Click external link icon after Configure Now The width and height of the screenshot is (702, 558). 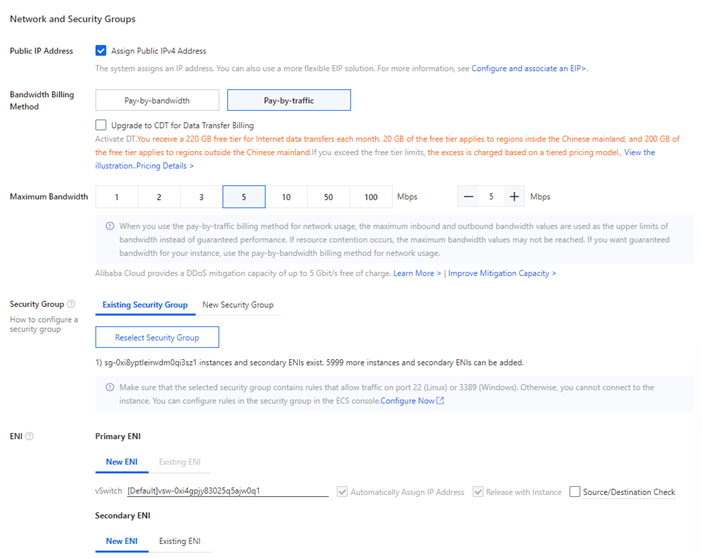coord(440,401)
